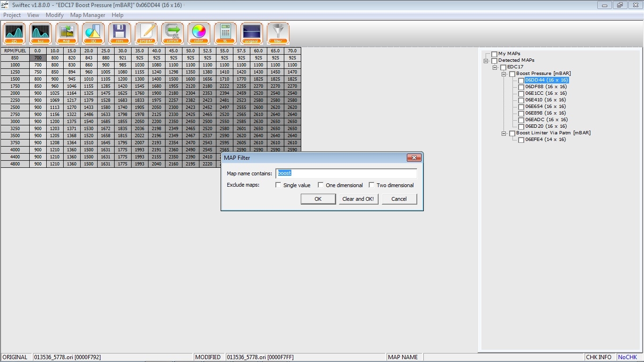Cancel the MAP Filter dialog
Screen dimensions: 644x362
coord(399,199)
